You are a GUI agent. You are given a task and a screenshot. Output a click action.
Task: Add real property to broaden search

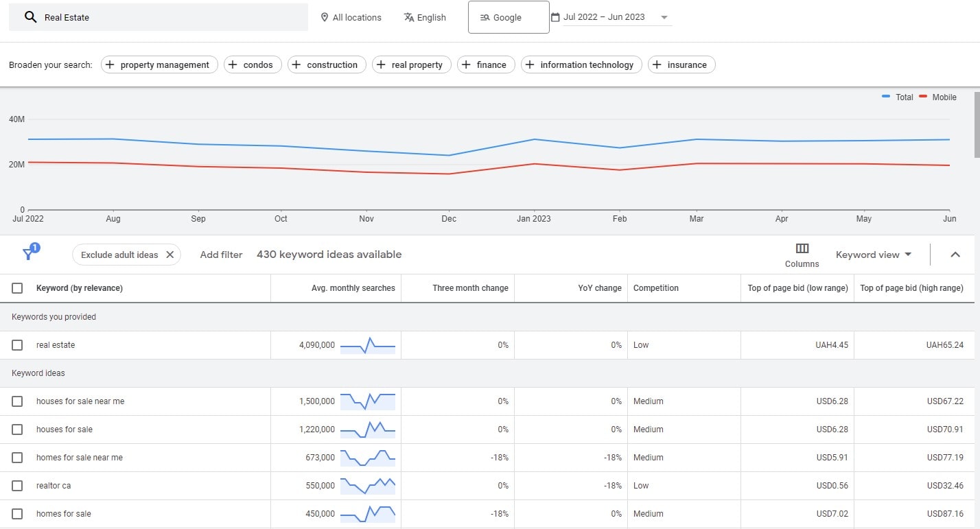coord(412,64)
